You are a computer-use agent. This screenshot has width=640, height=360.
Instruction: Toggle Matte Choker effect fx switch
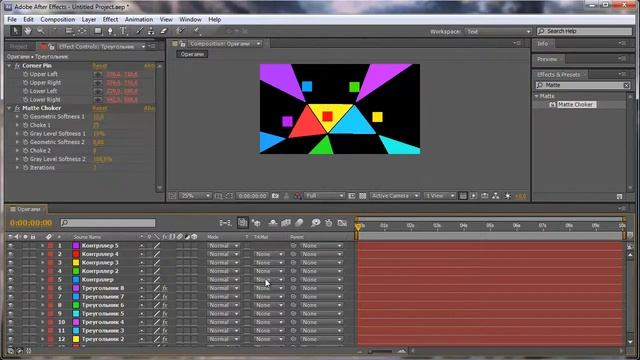coord(17,108)
